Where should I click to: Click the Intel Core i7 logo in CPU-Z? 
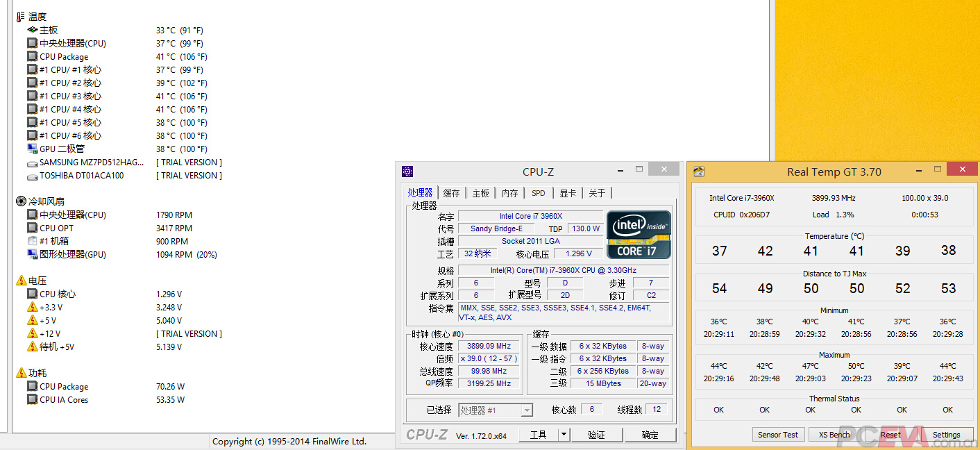point(638,235)
